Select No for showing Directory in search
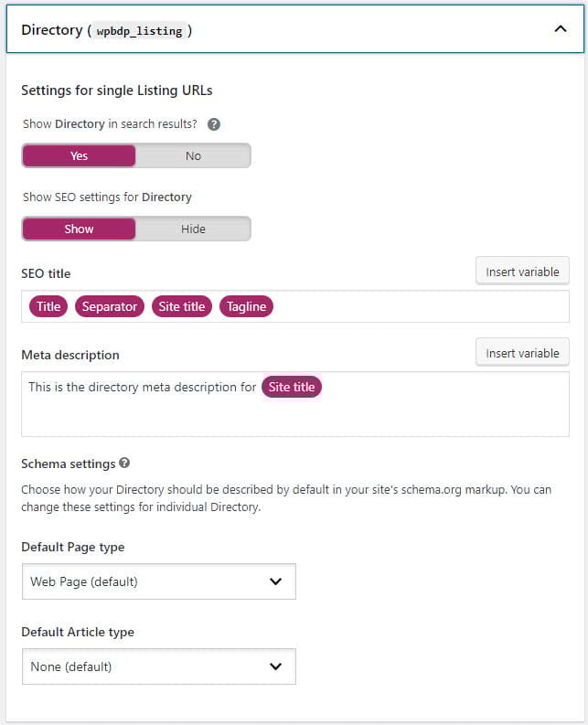This screenshot has height=725, width=588. 193,155
